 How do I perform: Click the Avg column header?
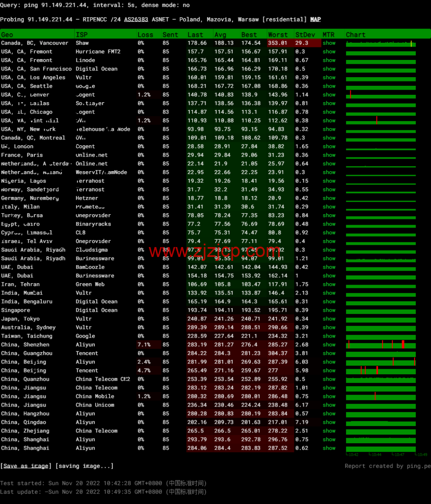pos(220,34)
